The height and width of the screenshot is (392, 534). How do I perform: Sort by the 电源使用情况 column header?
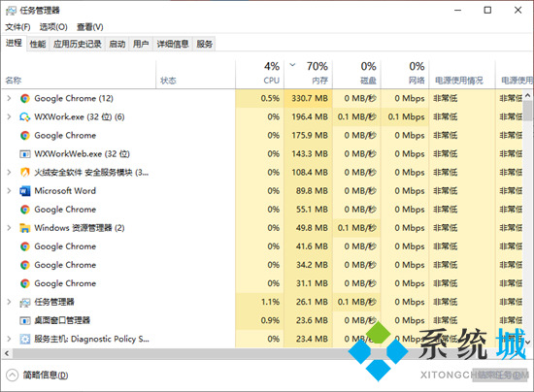[462, 73]
